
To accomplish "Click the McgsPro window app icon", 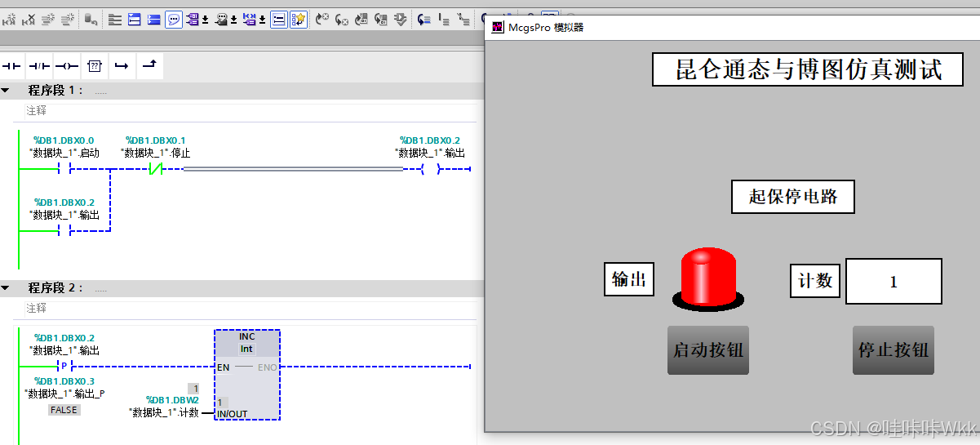I will point(499,28).
